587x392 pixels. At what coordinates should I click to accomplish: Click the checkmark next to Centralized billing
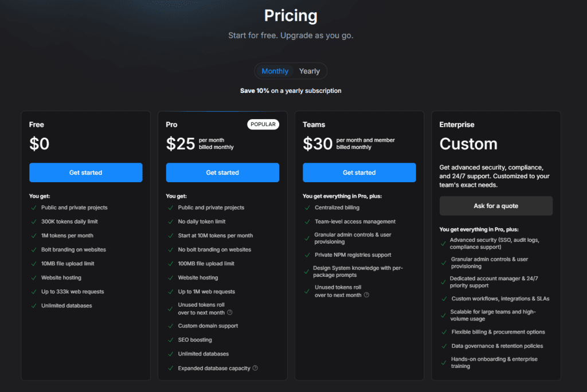pyautogui.click(x=307, y=207)
